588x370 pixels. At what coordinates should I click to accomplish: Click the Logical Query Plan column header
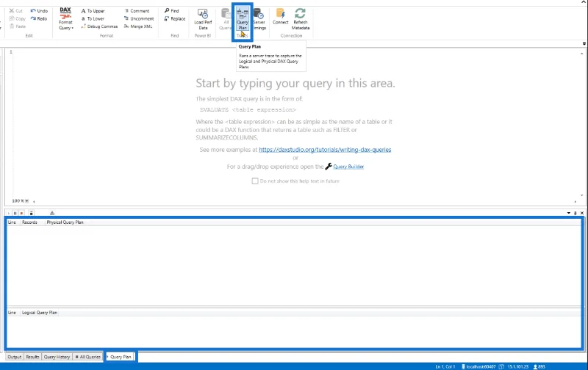[40, 313]
